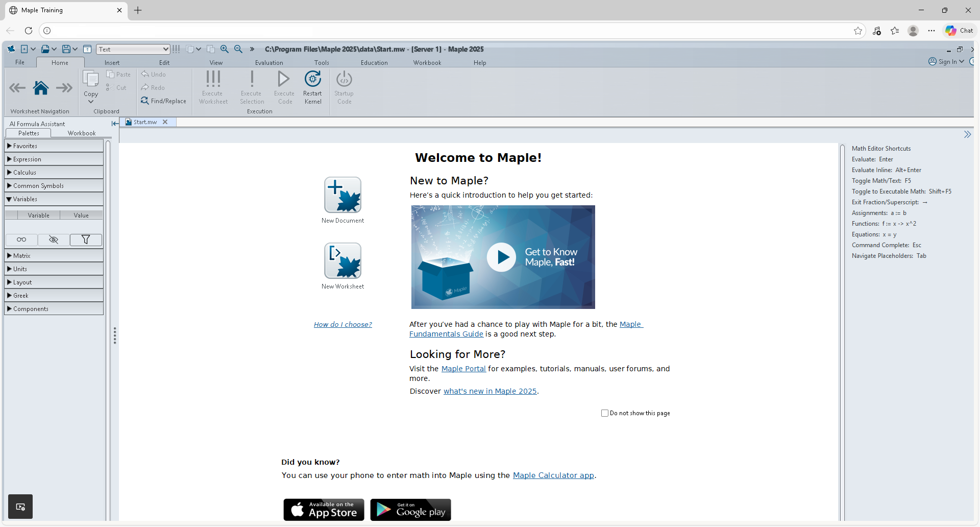
Task: Click Find/Replace in the ribbon
Action: click(163, 101)
